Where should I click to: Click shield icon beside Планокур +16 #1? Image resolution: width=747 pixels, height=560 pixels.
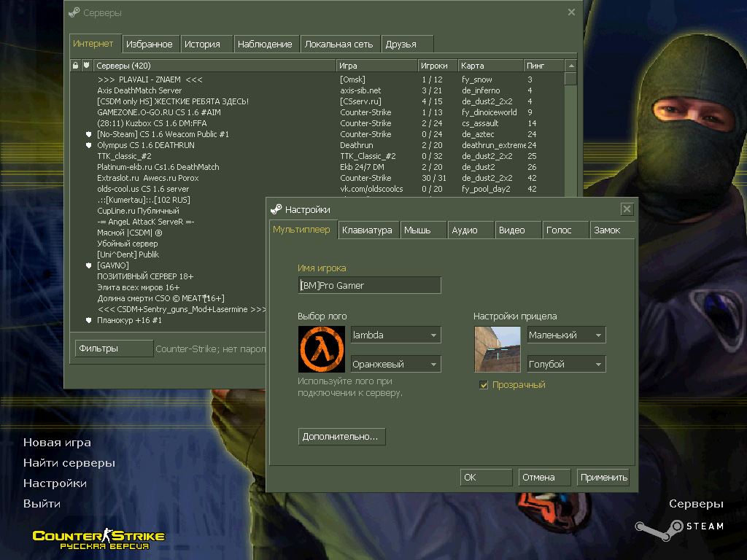tap(88, 321)
